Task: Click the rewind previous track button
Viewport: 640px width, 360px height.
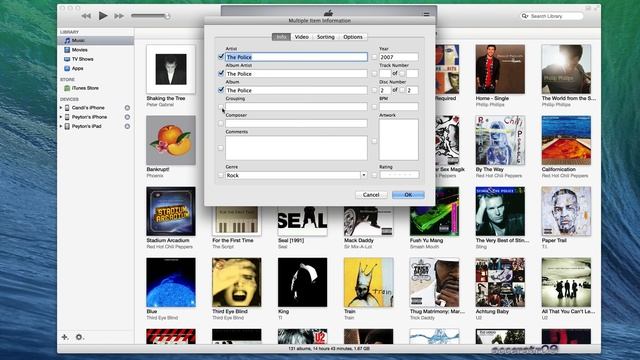Action: (x=86, y=16)
